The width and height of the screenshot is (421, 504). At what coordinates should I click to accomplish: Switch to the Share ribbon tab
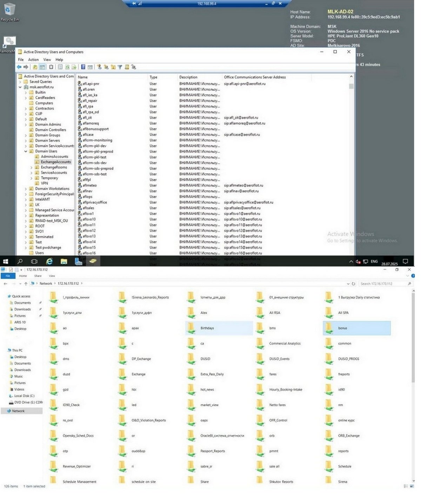coord(38,276)
